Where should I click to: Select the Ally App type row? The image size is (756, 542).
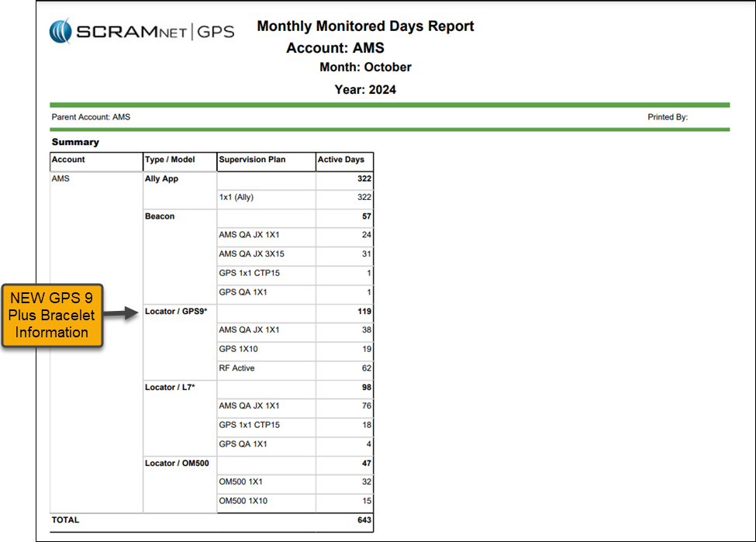[161, 179]
